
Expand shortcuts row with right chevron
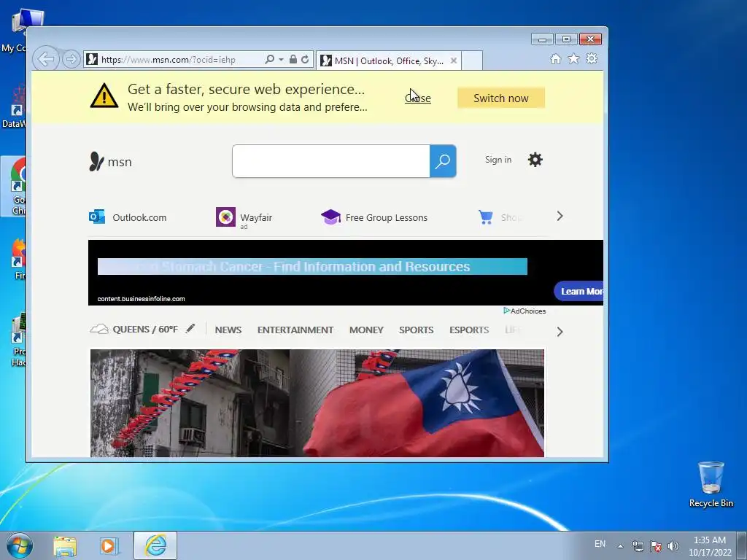[x=560, y=216]
